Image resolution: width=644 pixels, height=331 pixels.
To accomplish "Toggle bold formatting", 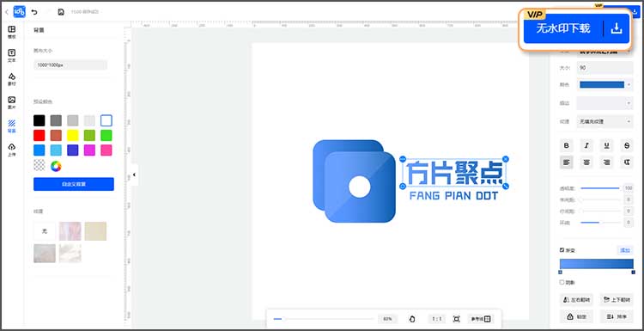I will (x=567, y=145).
